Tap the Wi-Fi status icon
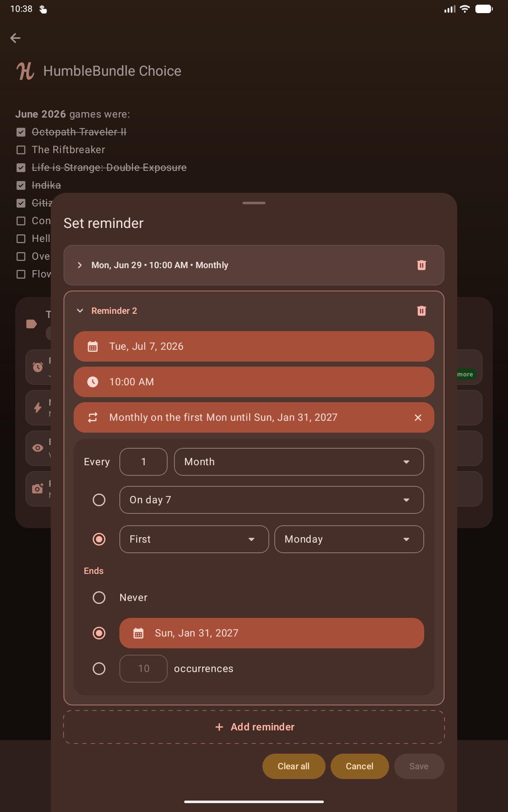The width and height of the screenshot is (508, 812). coord(464,9)
